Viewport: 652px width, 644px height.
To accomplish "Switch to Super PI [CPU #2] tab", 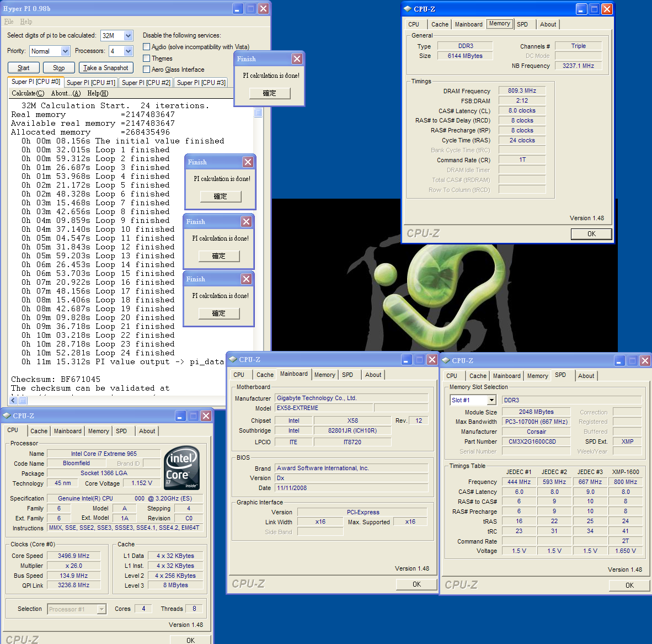I will [x=146, y=83].
